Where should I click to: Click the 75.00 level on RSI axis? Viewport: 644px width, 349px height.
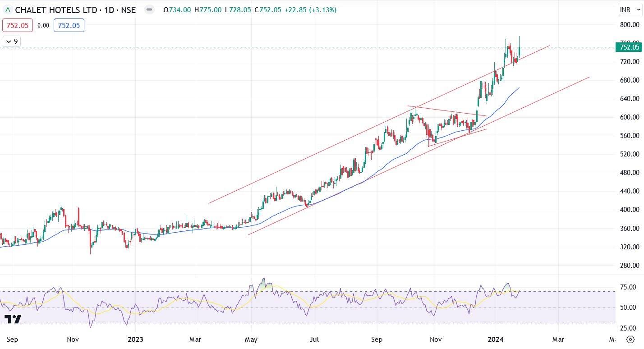coord(628,287)
